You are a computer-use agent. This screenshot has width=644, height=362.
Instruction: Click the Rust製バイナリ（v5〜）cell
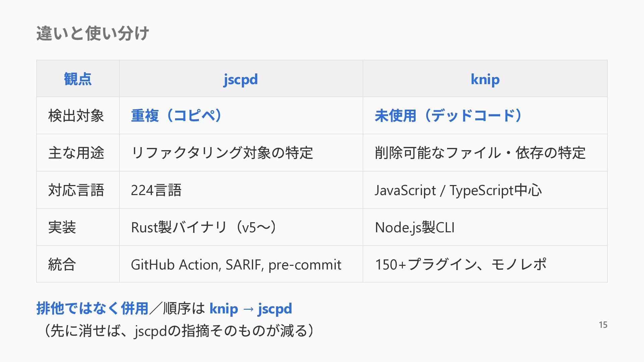pos(241,227)
